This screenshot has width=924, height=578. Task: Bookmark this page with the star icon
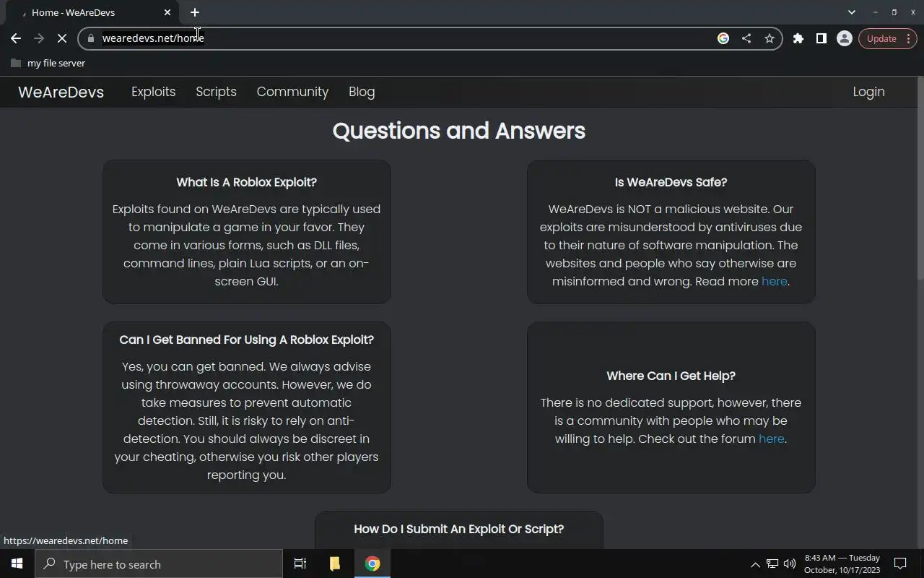[770, 38]
